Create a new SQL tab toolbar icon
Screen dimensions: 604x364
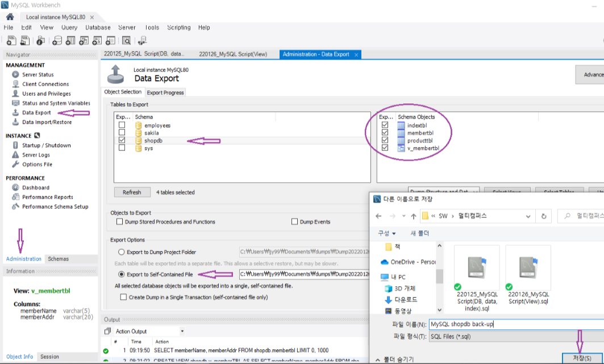point(11,40)
